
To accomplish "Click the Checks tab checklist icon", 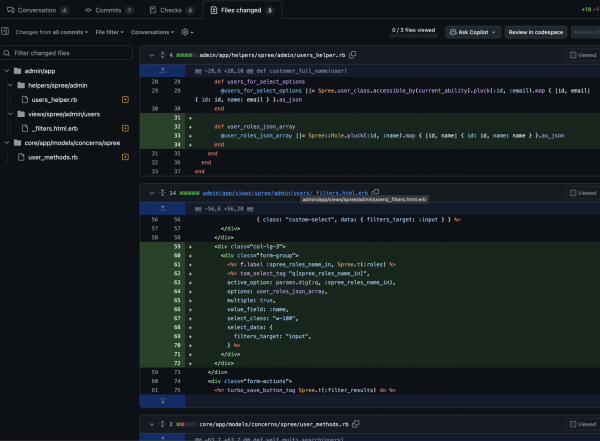I will (x=153, y=10).
